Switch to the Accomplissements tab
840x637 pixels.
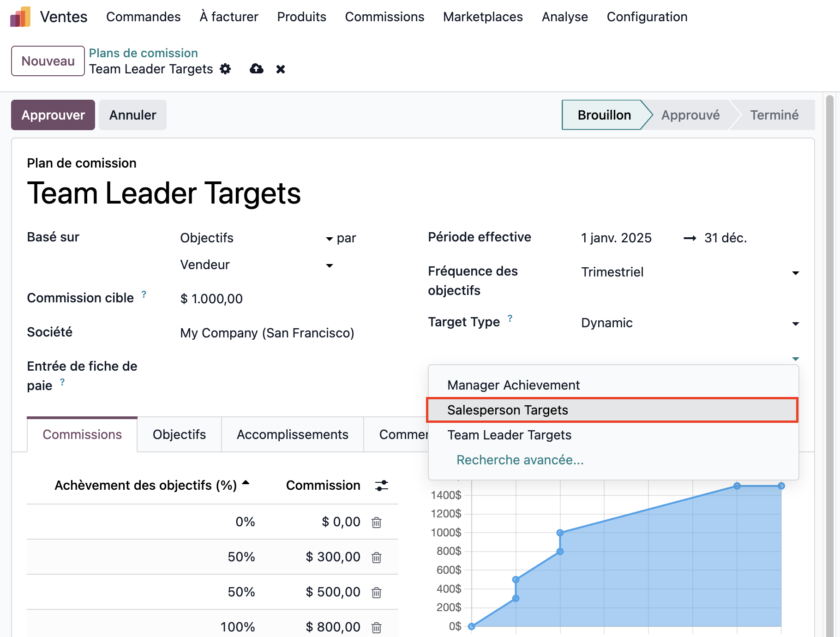tap(293, 435)
